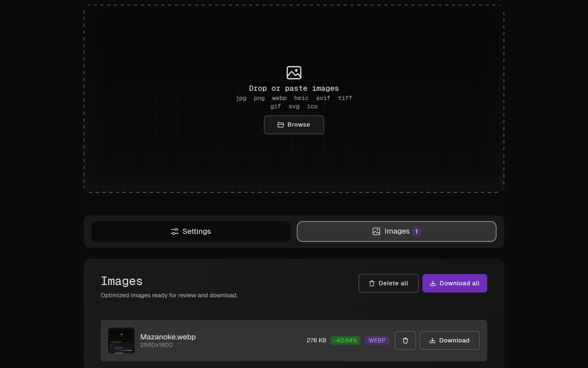The image size is (588, 368).
Task: Click the image count badge showing 1
Action: (x=416, y=231)
